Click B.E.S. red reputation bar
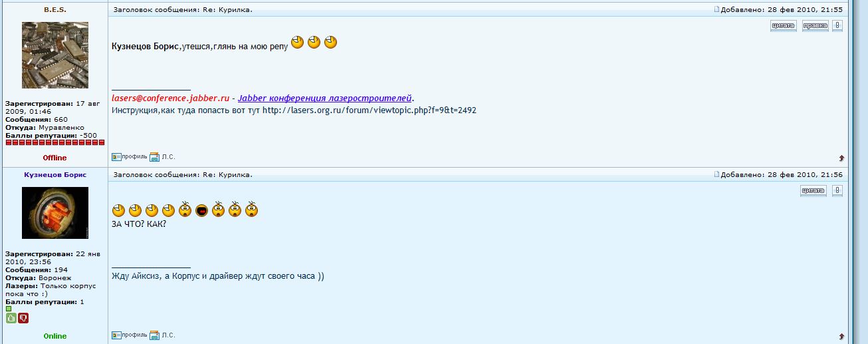The image size is (868, 344). [55, 142]
